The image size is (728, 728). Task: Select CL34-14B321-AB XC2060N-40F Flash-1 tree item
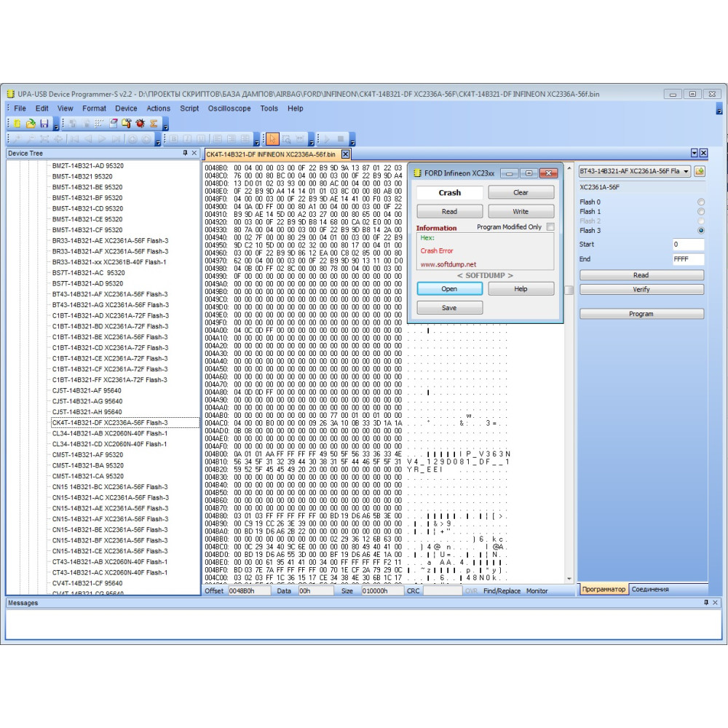click(x=110, y=434)
